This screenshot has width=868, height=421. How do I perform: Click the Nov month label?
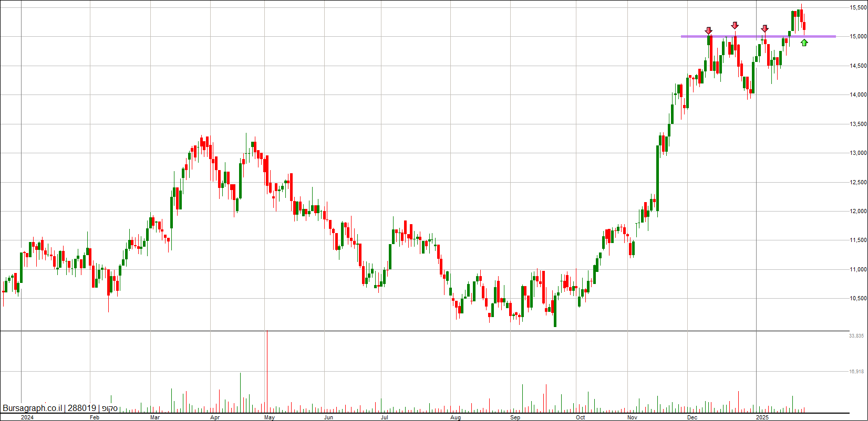(633, 418)
